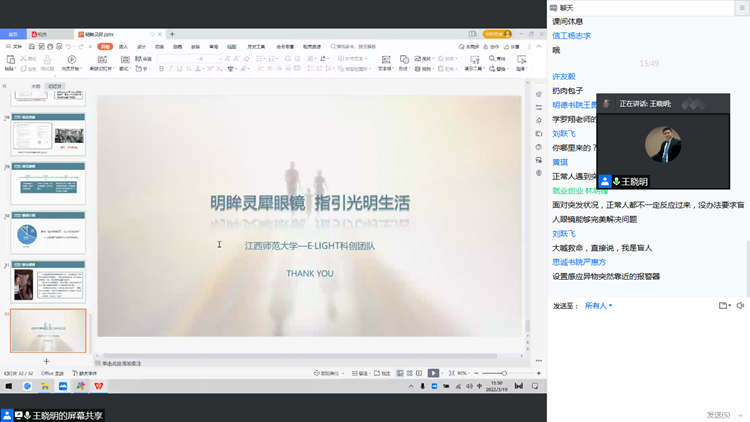
Task: Click the Paste icon in ribbon
Action: click(x=10, y=59)
